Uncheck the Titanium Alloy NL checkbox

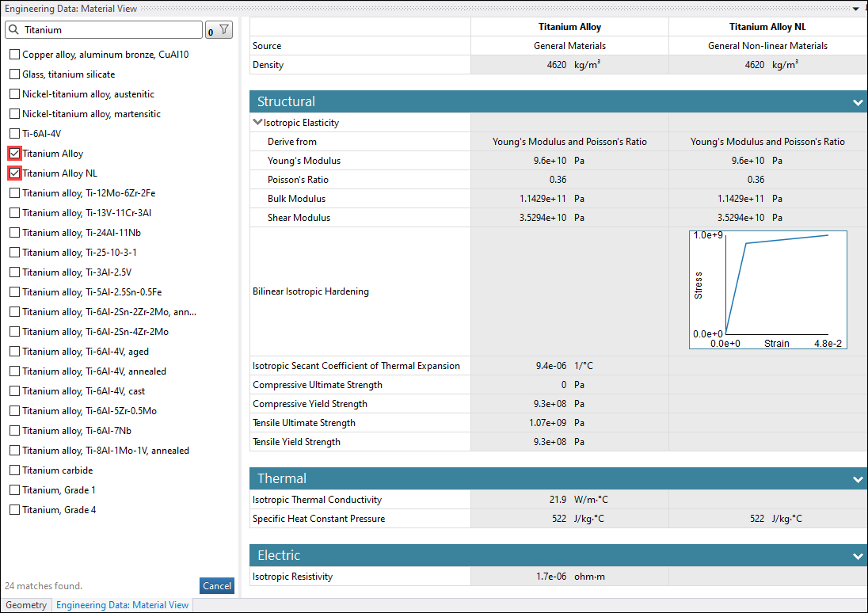point(15,173)
